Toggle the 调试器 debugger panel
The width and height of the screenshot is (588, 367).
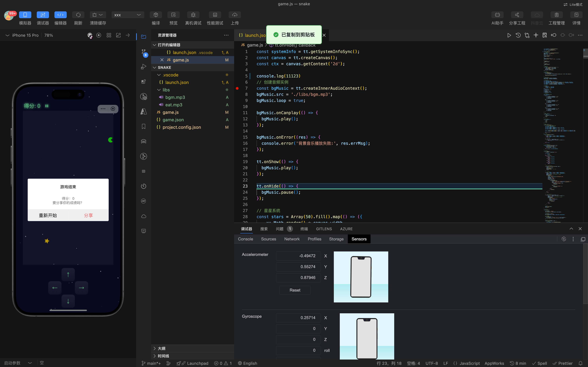tap(43, 15)
